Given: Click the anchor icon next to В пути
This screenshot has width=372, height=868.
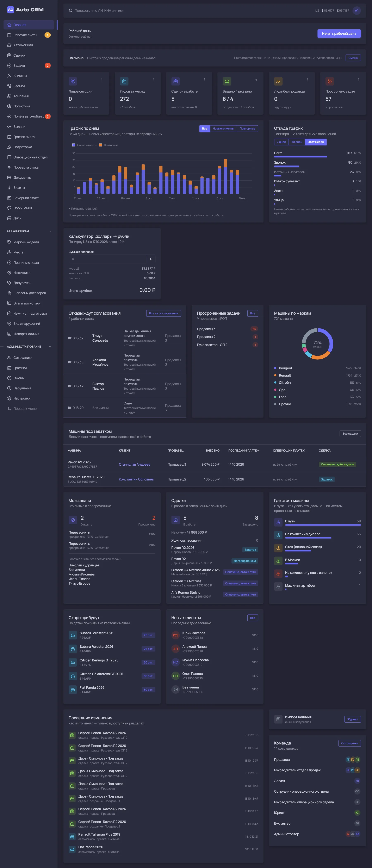Looking at the screenshot, I should click(278, 522).
